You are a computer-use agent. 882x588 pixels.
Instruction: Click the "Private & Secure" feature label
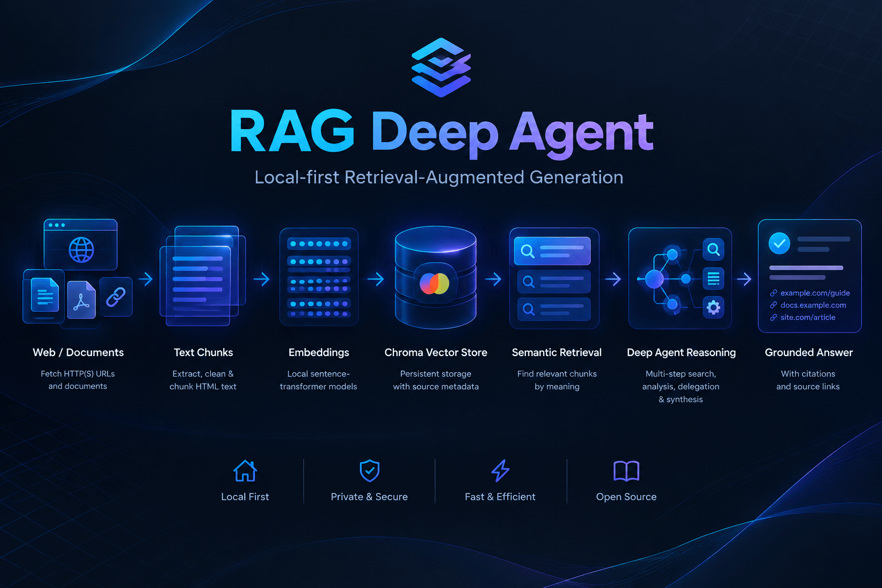[369, 497]
